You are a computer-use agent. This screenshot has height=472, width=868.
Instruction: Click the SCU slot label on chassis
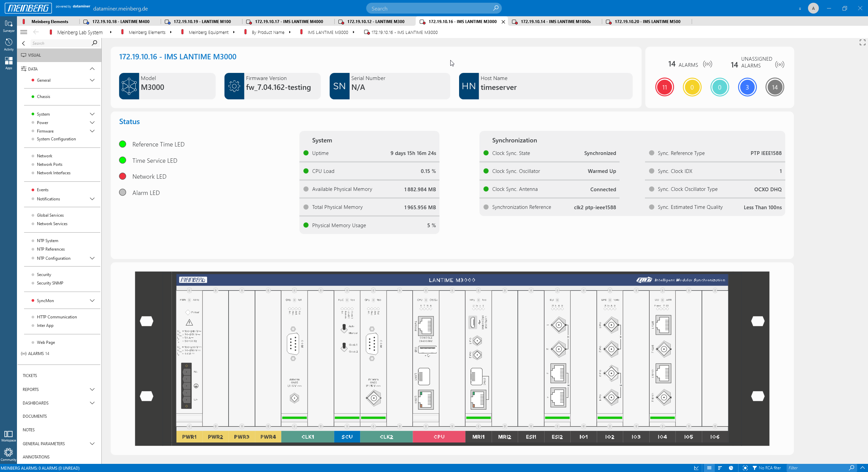347,437
